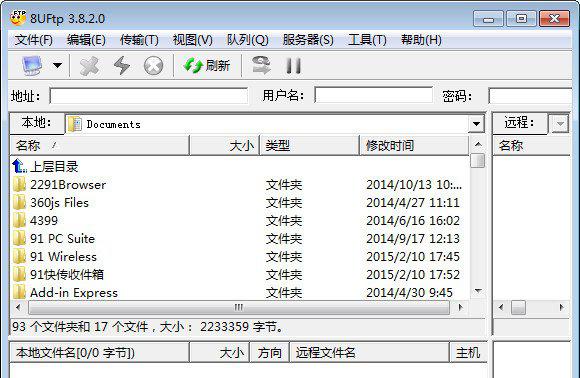
Task: Go to 上层目录 parent directory
Action: 54,166
